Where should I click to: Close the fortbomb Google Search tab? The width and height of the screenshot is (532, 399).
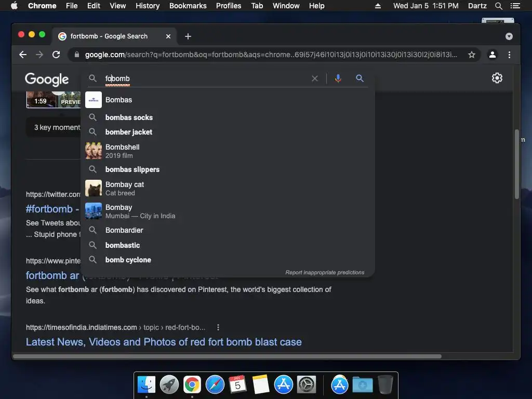(168, 36)
